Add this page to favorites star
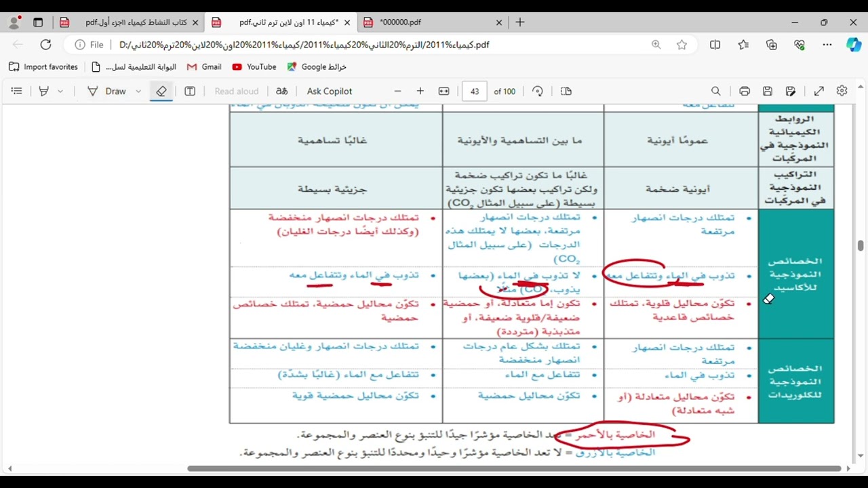Screen dimensions: 868x488 coord(682,45)
